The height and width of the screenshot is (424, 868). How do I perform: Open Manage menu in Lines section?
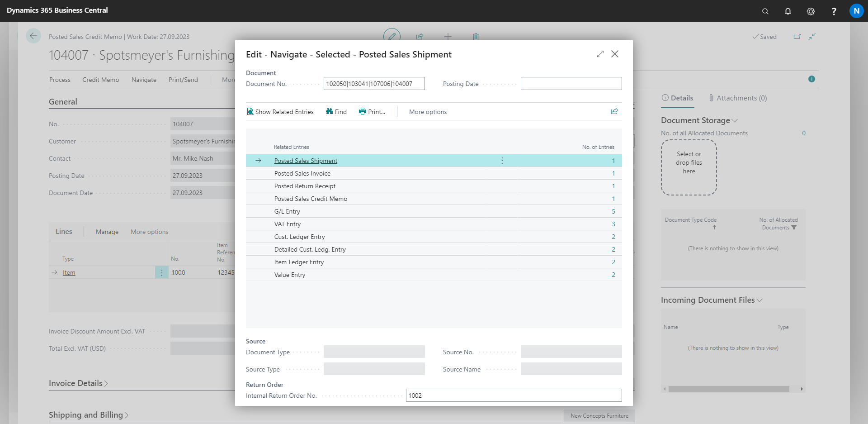tap(107, 232)
